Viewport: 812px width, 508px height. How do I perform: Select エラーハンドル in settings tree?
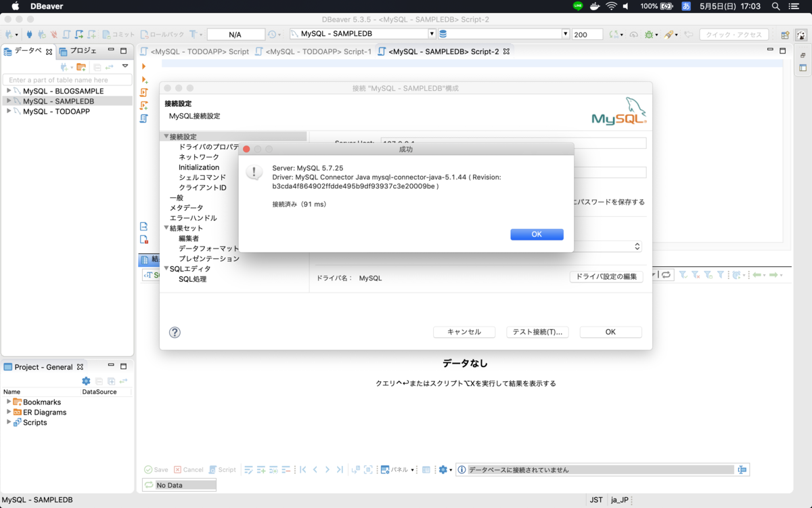coord(193,218)
